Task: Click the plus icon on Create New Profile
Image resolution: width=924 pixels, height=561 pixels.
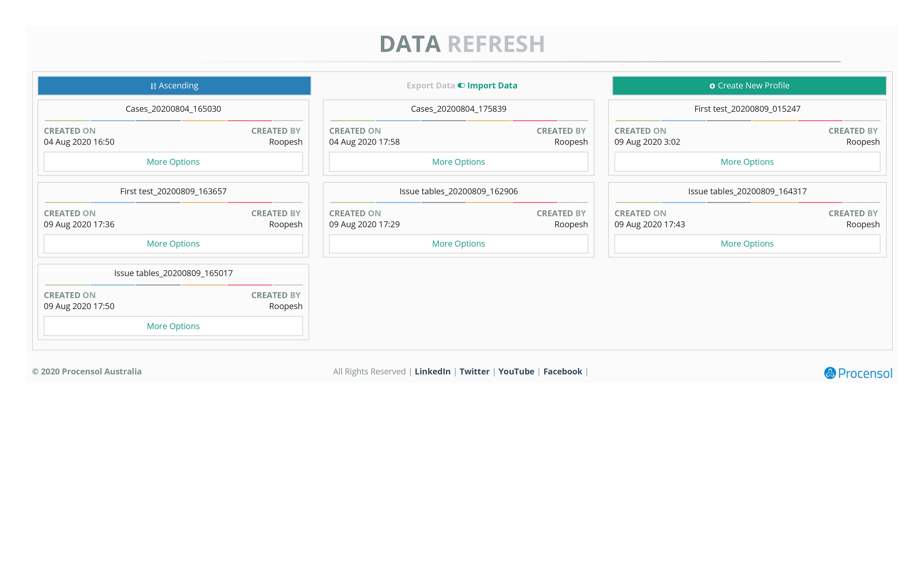Action: [712, 86]
